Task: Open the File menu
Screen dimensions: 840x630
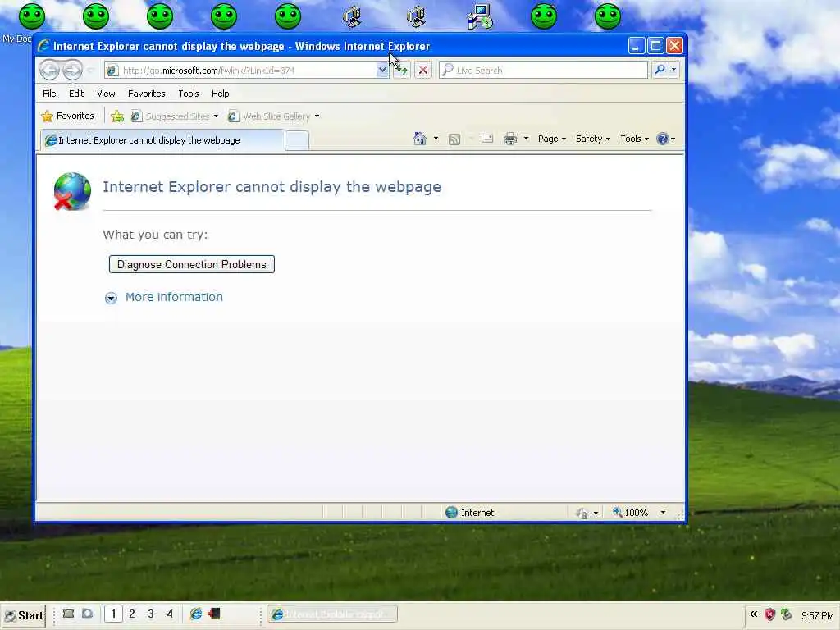Action: pyautogui.click(x=49, y=94)
